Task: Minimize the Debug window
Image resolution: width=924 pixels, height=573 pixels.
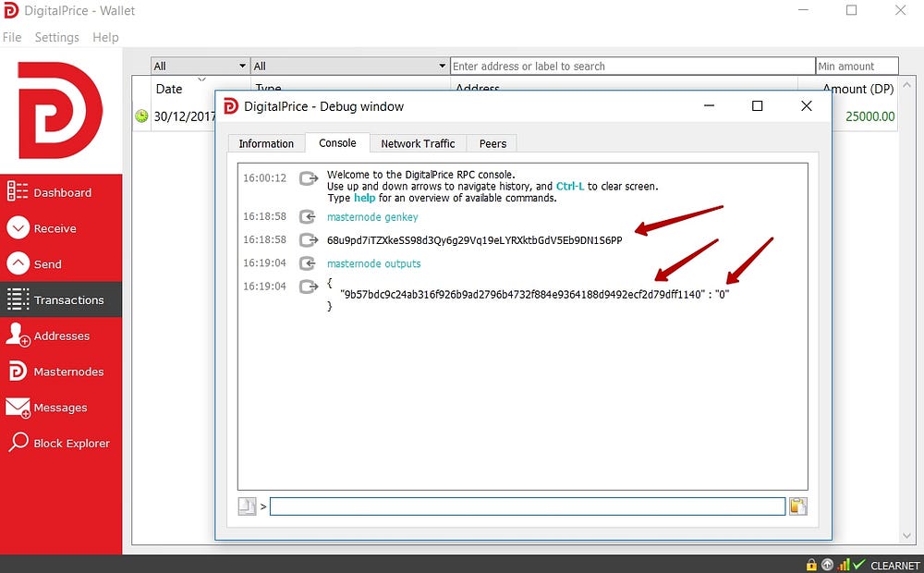Action: pyautogui.click(x=709, y=105)
